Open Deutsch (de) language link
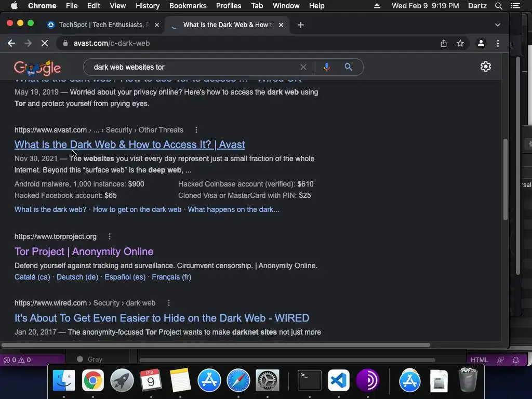 (77, 277)
